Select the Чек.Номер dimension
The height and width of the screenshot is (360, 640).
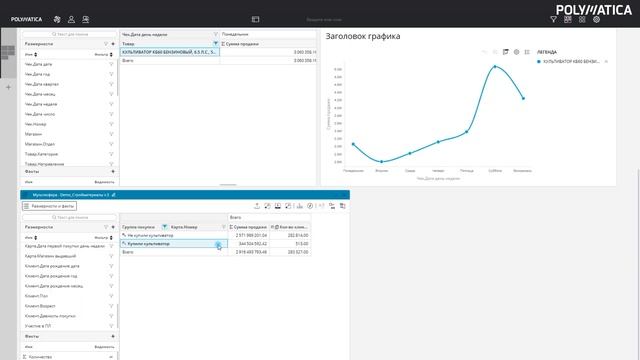tap(36, 124)
